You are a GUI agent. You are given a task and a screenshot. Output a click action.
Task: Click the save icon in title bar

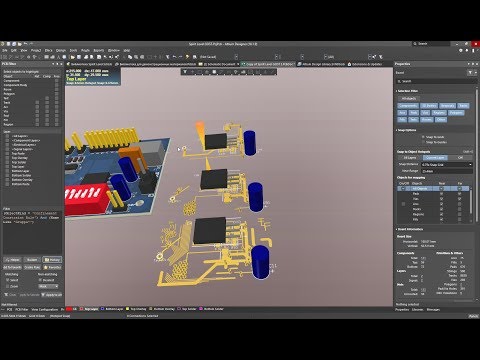click(x=9, y=44)
